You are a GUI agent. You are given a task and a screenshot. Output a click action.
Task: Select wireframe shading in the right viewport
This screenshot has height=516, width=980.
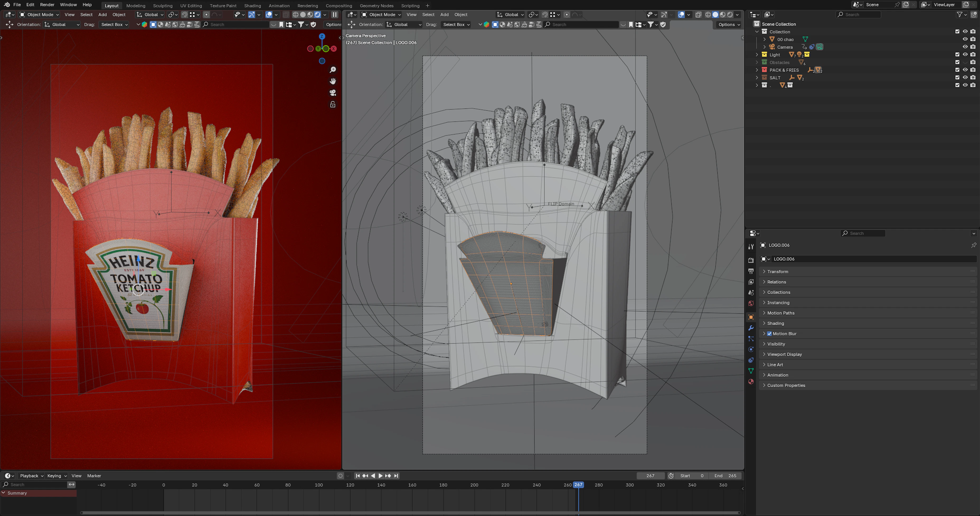708,15
